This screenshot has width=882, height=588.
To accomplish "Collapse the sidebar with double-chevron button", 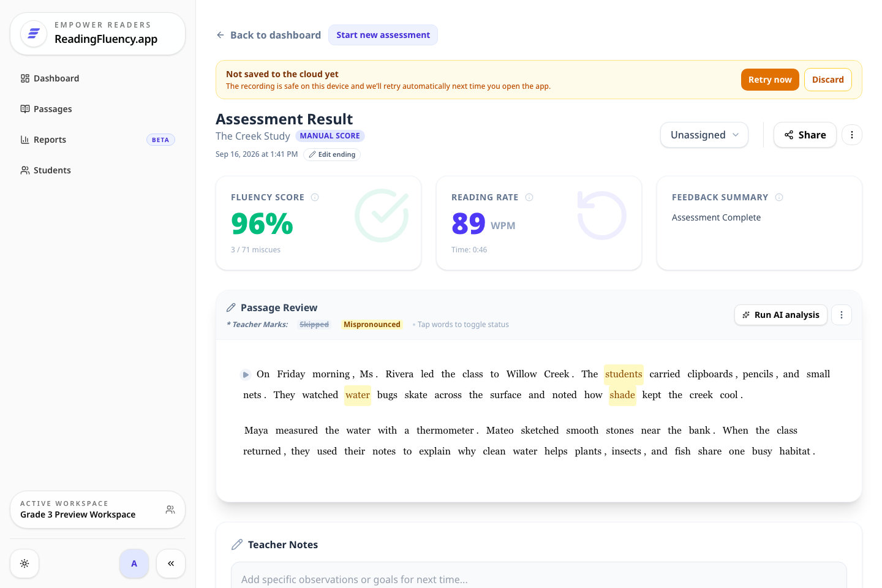I will 171,563.
